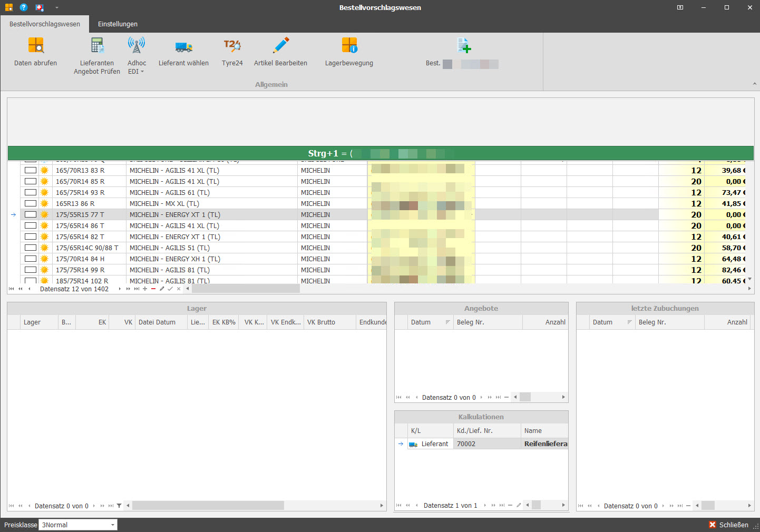Viewport: 760px width, 532px height.
Task: Tick checkbox for 165/70R14 85 R row
Action: (x=31, y=181)
